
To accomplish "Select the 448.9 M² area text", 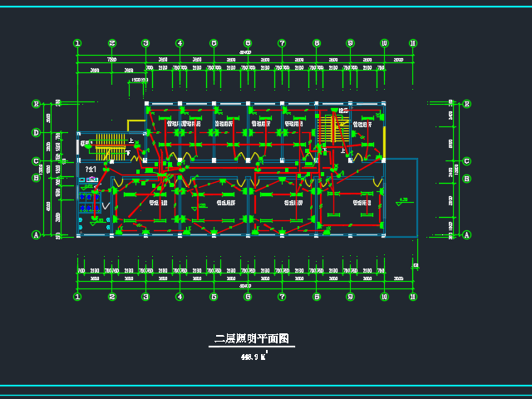I will tap(253, 357).
